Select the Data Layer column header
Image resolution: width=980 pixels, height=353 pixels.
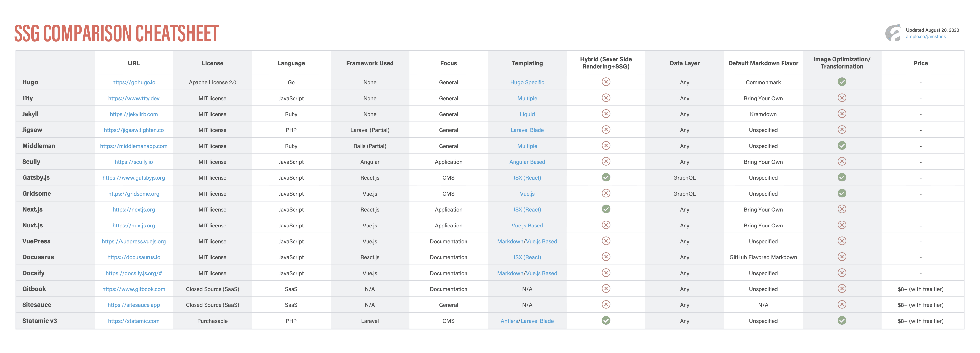[684, 63]
